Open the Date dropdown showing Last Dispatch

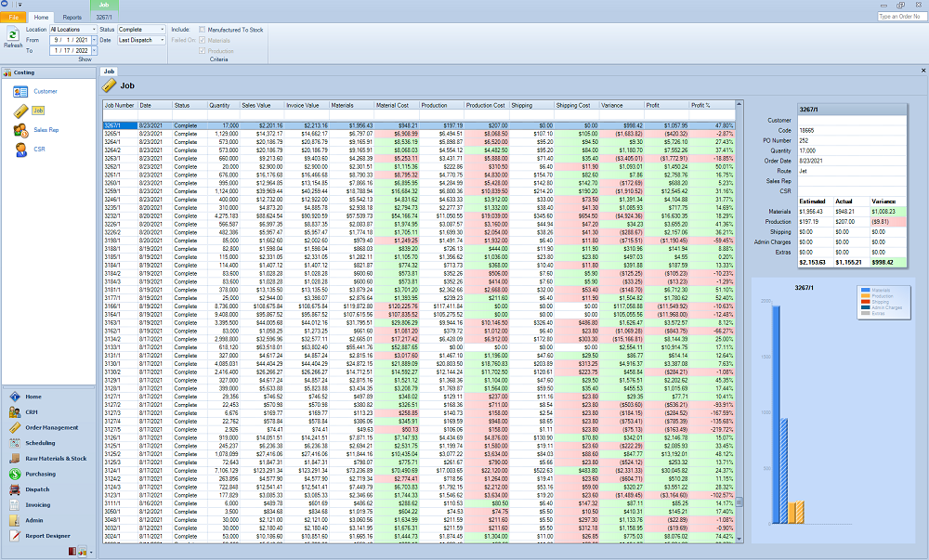coord(163,40)
